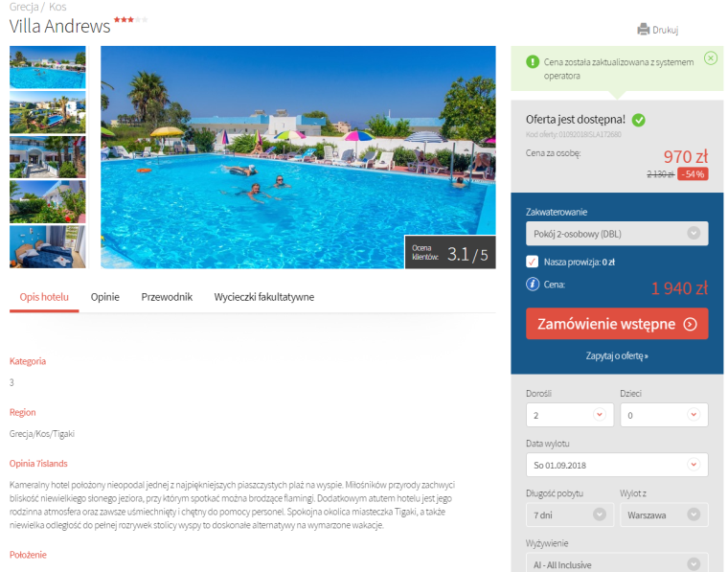Image resolution: width=728 pixels, height=572 pixels.
Task: Click the Zamówienie wstępne button
Action: pos(617,324)
